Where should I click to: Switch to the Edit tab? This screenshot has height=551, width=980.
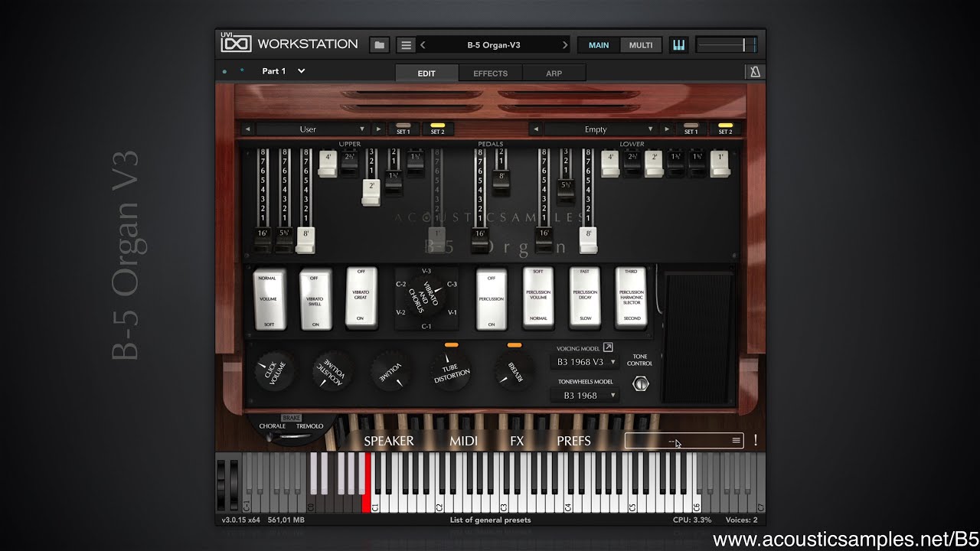click(426, 73)
